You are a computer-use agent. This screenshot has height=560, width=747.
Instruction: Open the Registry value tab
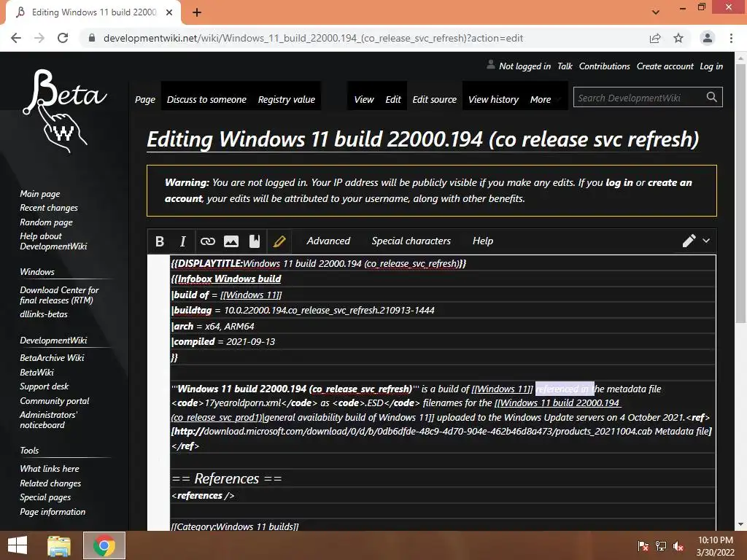click(286, 99)
